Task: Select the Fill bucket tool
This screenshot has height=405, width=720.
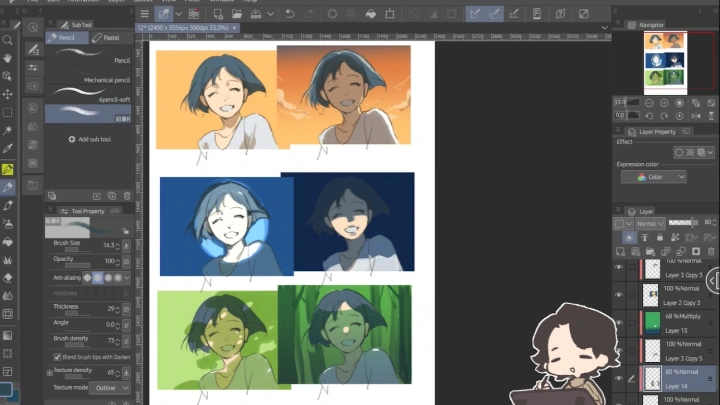Action: click(7, 242)
